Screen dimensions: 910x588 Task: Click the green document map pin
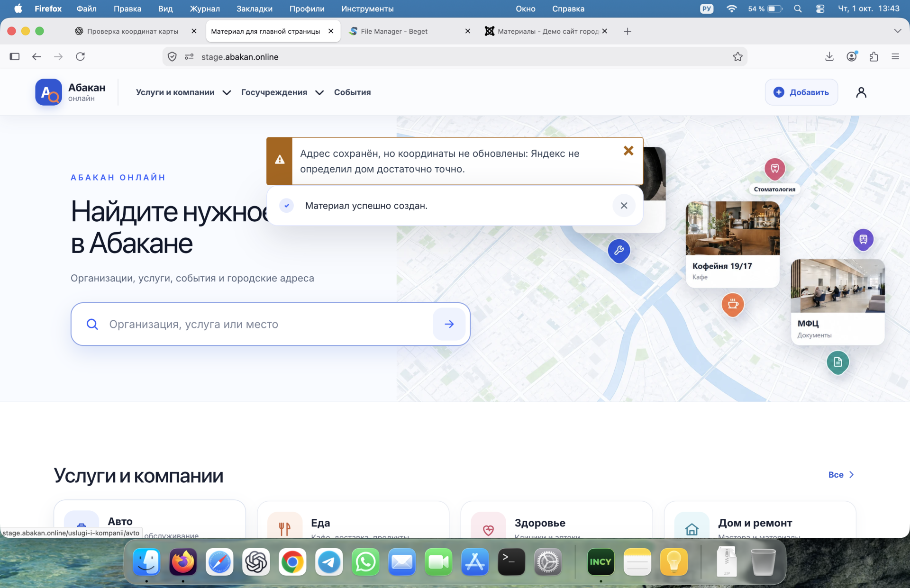point(837,362)
